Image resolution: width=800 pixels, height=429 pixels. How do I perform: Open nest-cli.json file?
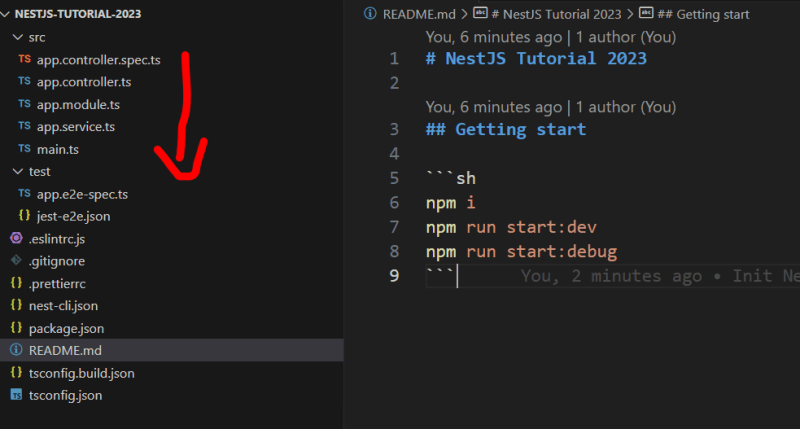pos(63,306)
